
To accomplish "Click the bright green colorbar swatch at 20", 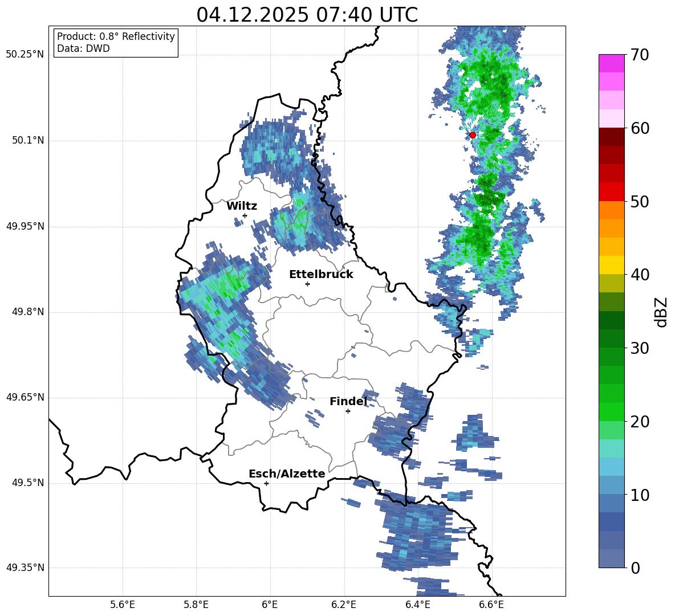I will (x=612, y=411).
